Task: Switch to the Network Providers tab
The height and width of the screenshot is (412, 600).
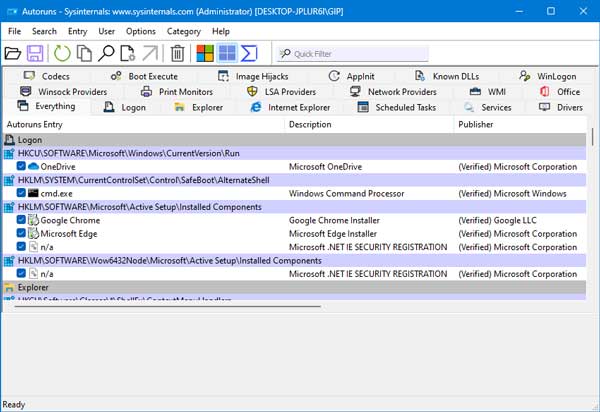Action: 393,92
